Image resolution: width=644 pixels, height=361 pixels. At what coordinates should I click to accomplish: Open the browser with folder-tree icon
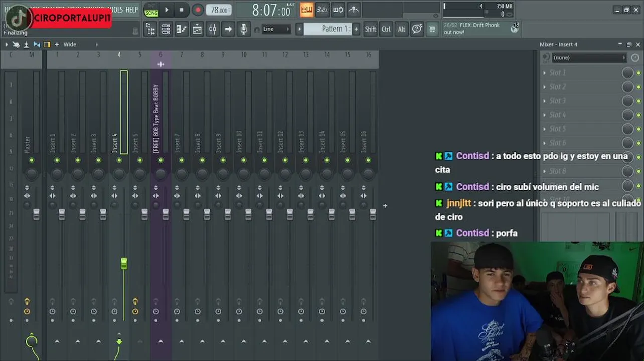[150, 29]
